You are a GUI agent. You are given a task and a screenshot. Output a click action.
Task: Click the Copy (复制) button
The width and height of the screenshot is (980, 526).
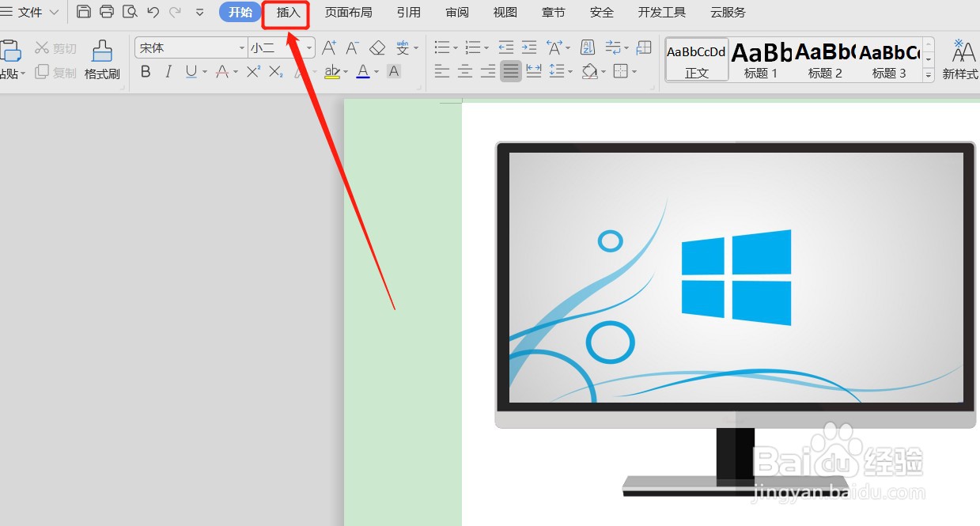pyautogui.click(x=56, y=73)
